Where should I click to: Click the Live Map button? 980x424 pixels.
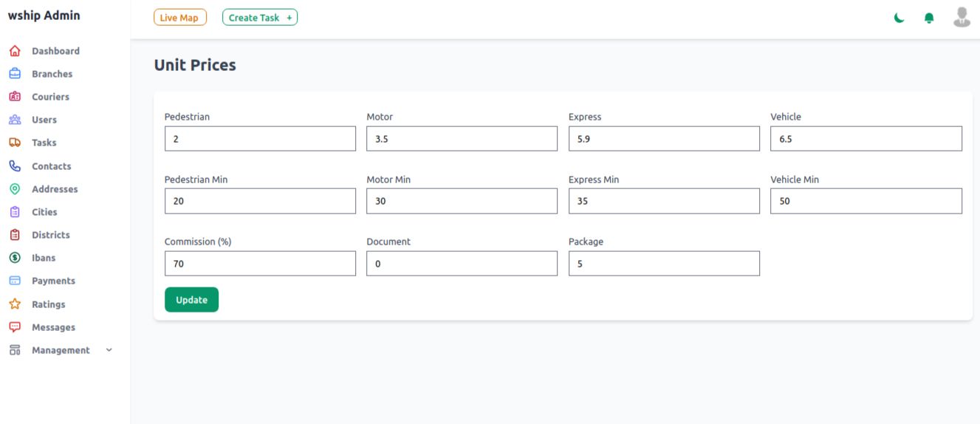180,18
